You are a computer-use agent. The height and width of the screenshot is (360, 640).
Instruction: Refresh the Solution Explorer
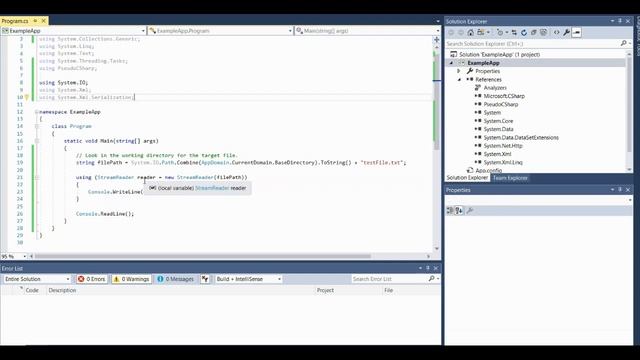coord(524,33)
